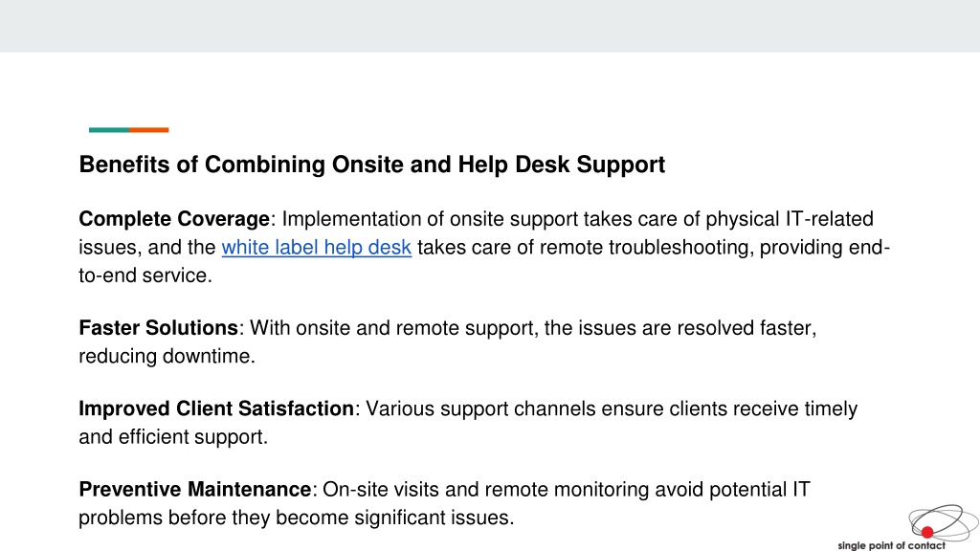Open the white label help desk link

(x=316, y=248)
